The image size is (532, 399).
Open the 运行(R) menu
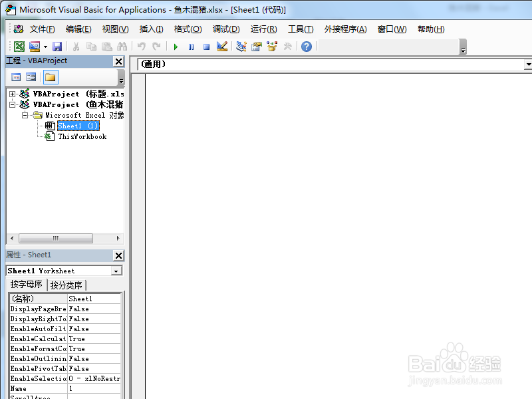[263, 29]
